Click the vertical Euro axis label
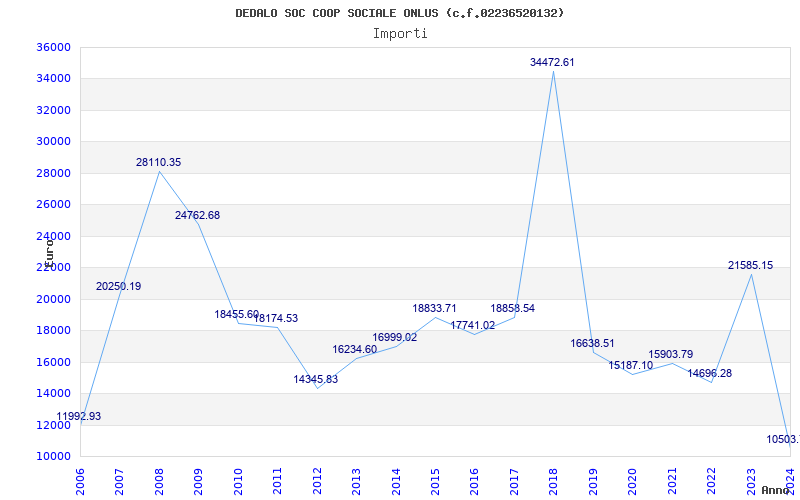 [48, 252]
